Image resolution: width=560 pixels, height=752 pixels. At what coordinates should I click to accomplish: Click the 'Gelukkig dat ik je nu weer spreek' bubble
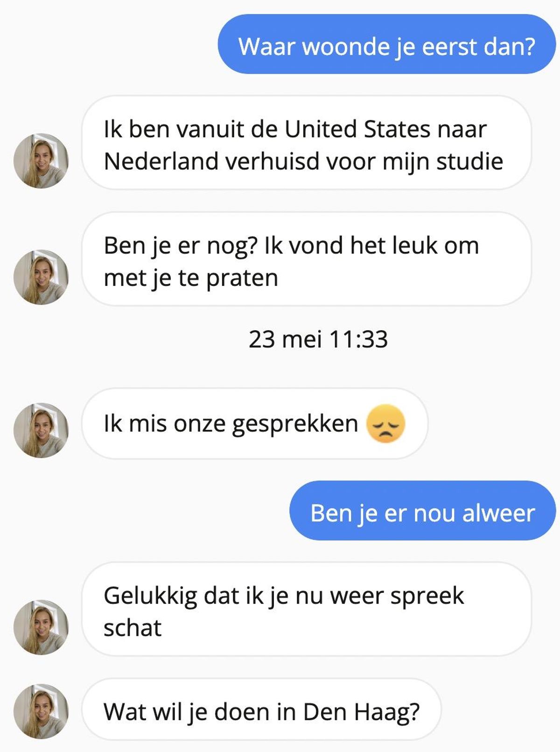pos(307,609)
